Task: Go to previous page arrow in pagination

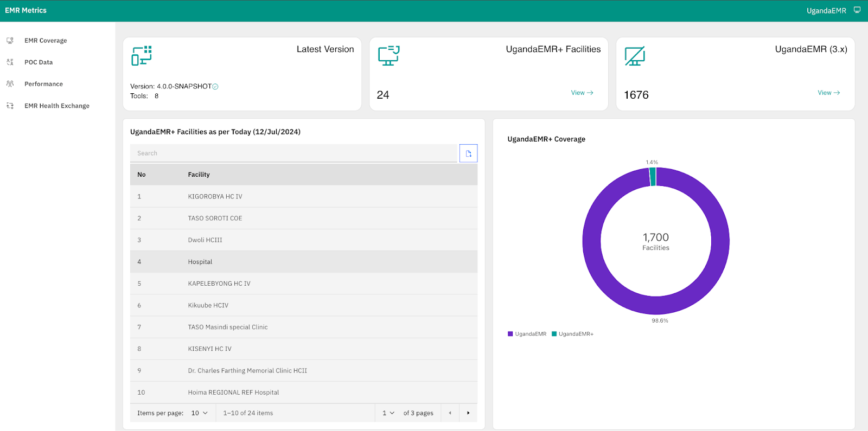Action: [450, 413]
